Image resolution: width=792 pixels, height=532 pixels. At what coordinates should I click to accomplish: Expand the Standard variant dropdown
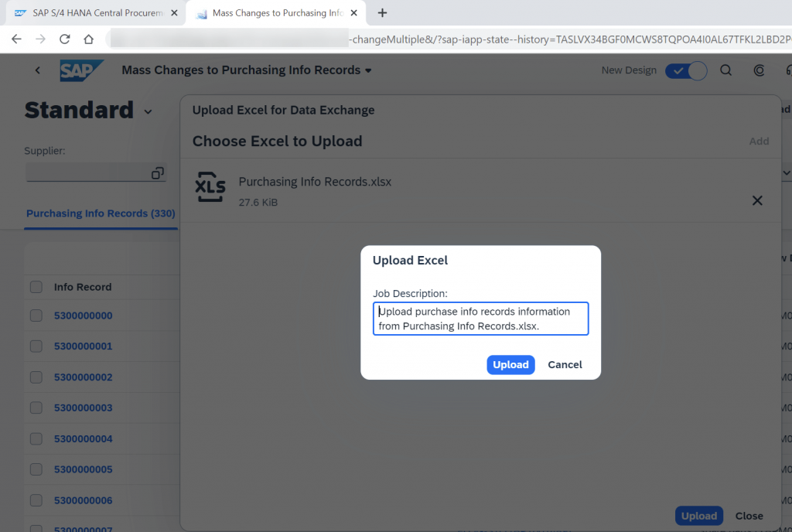click(148, 111)
